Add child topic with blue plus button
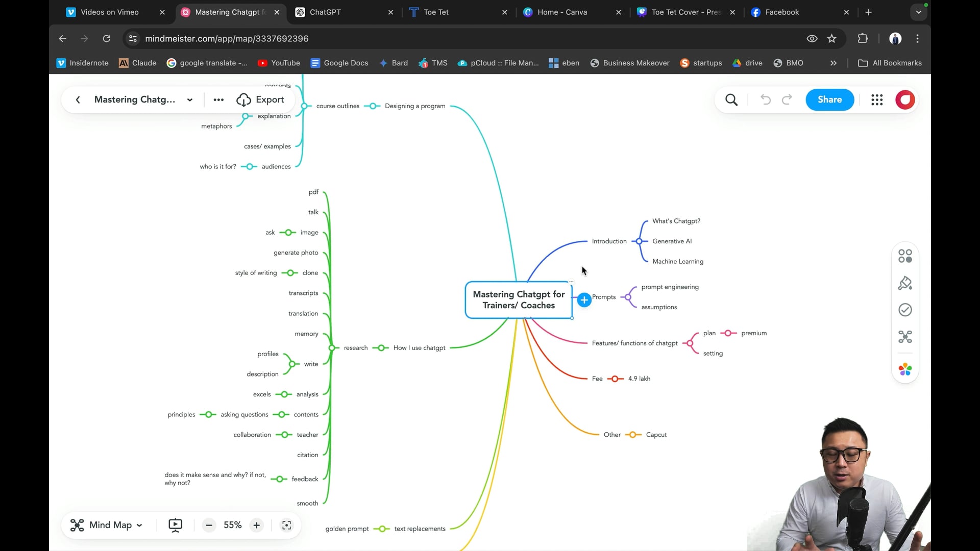The width and height of the screenshot is (980, 551). (584, 300)
